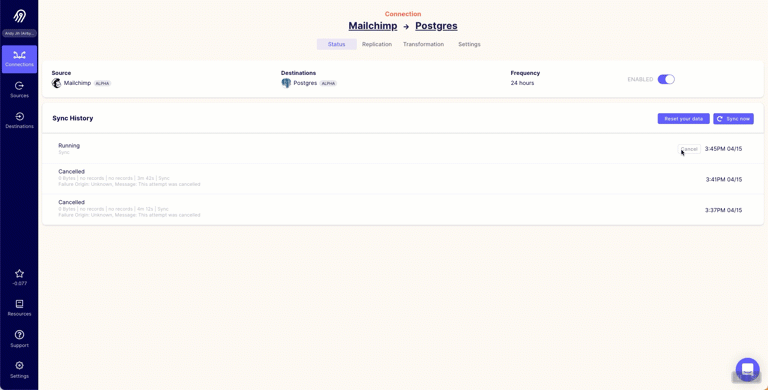Screen dimensions: 768x390
Task: Switch to the connection Settings tab
Action: pyautogui.click(x=469, y=44)
